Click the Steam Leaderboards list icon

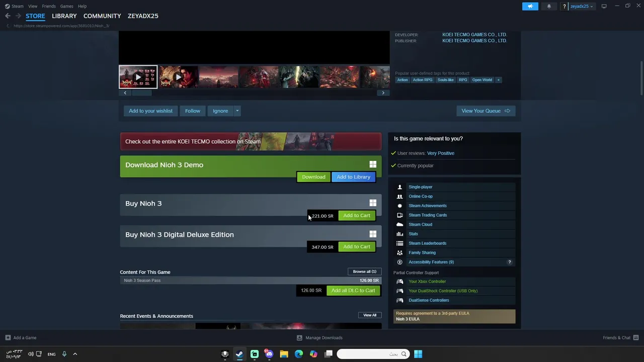coord(400,243)
